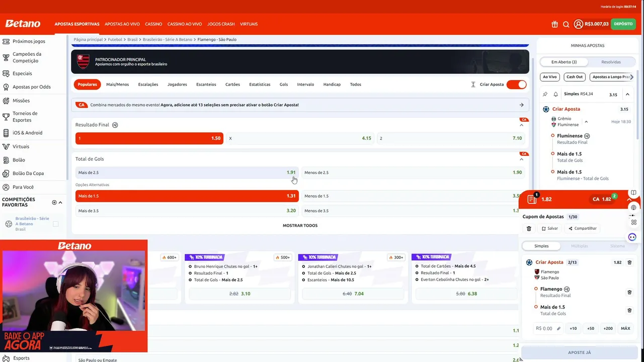This screenshot has height=362, width=644.
Task: Add favorite competition with plus icon
Action: click(x=54, y=203)
